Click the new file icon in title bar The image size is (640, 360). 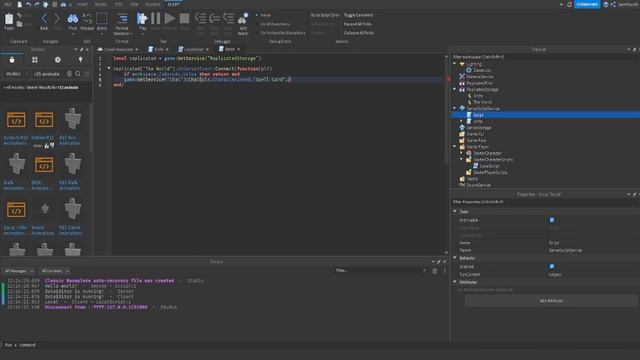tap(19, 4)
